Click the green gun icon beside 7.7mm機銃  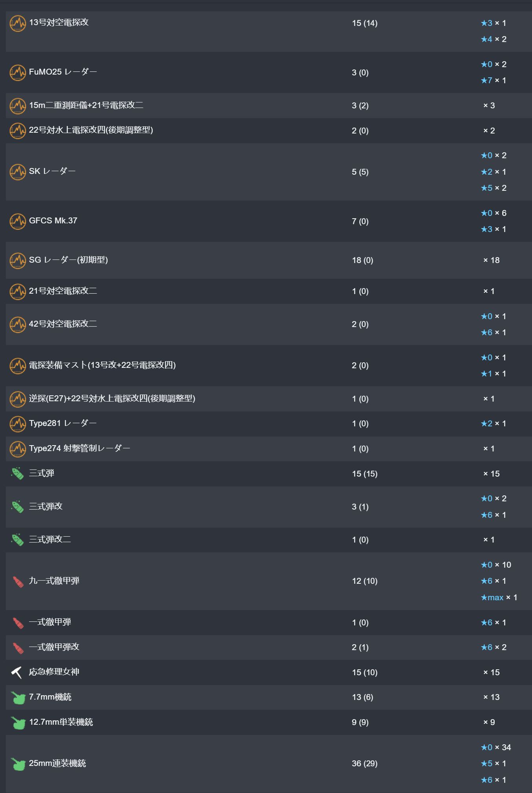click(18, 698)
